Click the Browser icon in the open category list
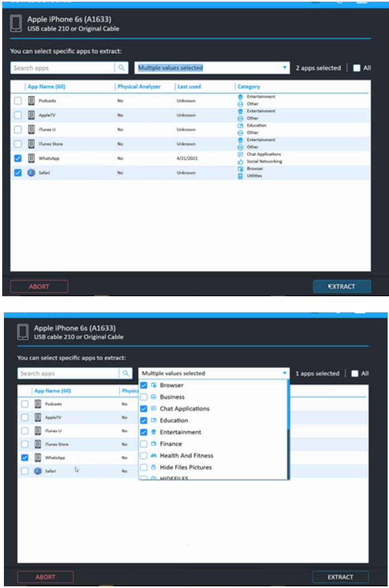The height and width of the screenshot is (588, 389). pos(154,385)
